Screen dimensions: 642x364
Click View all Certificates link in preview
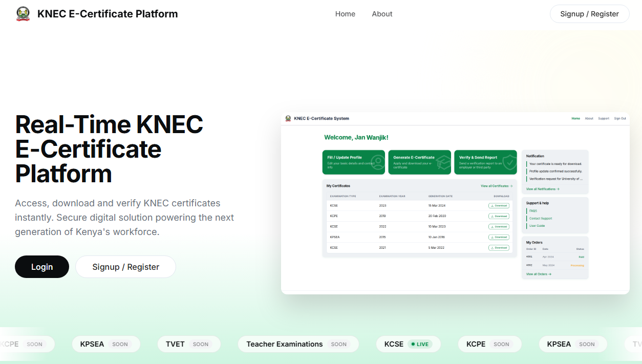pos(497,186)
